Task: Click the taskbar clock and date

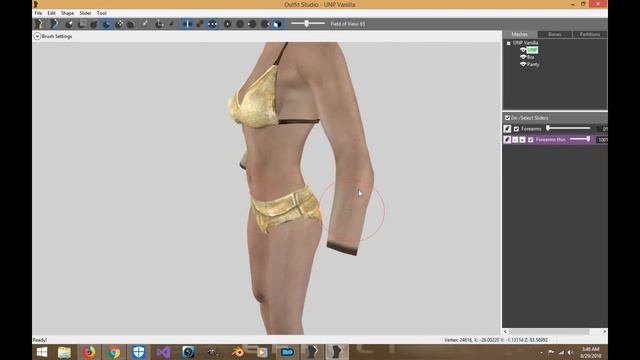Action: point(590,352)
